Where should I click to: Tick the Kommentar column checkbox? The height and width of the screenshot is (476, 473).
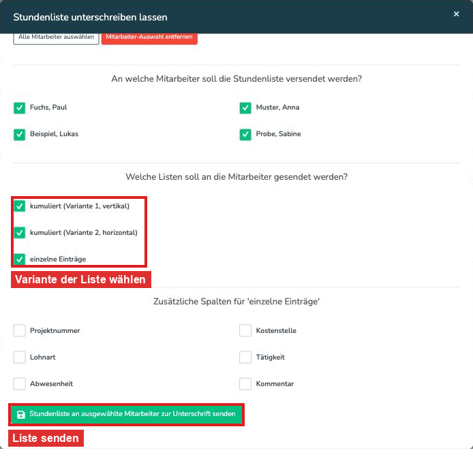tap(245, 383)
